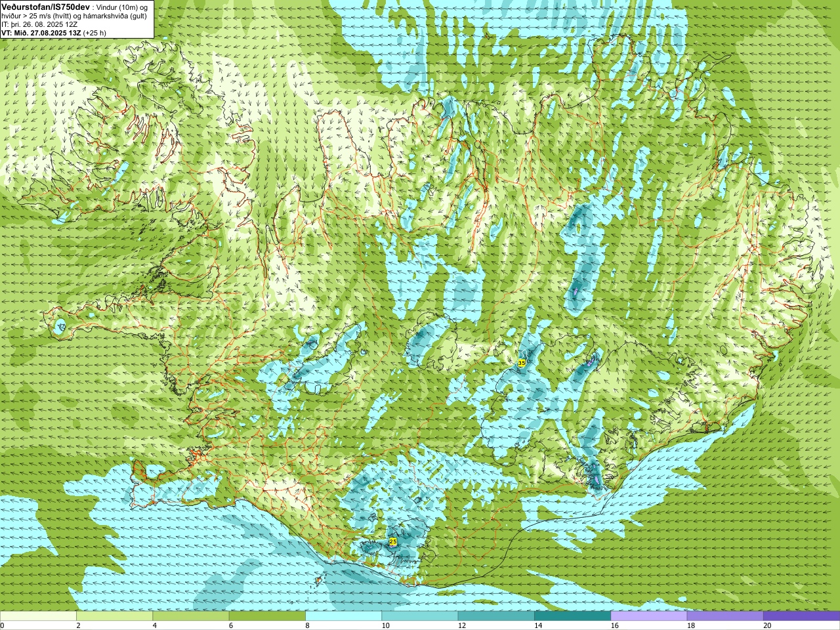Viewport: 840px width, 630px height.
Task: Click the scale label 2
Action: pyautogui.click(x=77, y=625)
